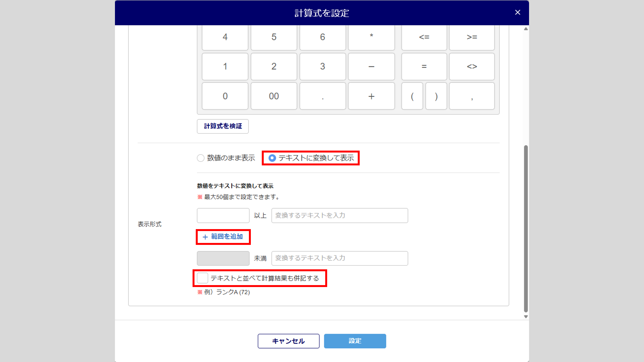Insert the plus operator
The image size is (644, 362).
(x=371, y=96)
